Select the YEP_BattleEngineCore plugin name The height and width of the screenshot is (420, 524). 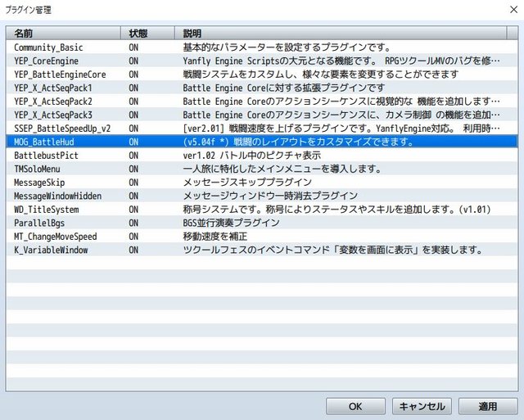pos(60,75)
